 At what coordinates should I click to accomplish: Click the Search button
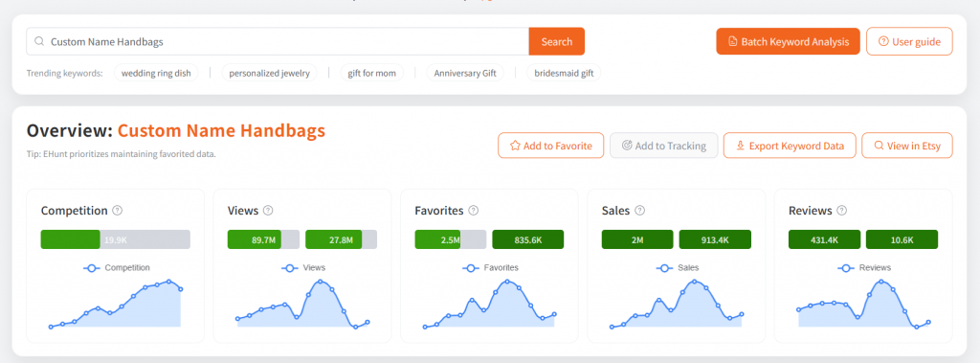pyautogui.click(x=557, y=42)
